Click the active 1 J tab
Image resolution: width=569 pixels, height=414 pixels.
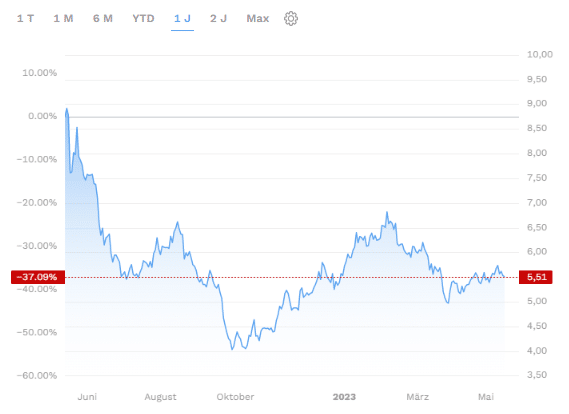coord(182,19)
